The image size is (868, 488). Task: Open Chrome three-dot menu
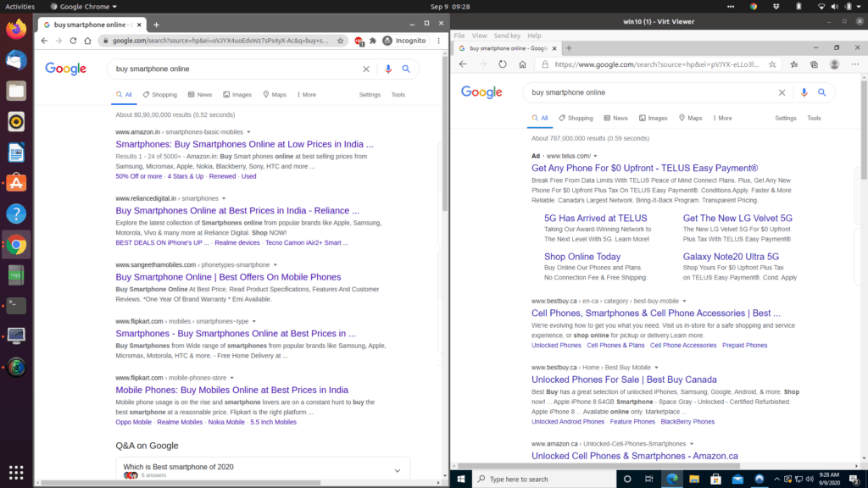tap(439, 41)
